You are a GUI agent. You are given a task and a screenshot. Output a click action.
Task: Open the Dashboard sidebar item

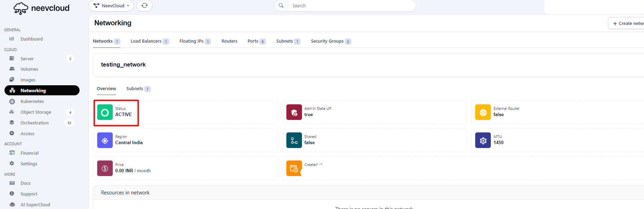pos(31,39)
